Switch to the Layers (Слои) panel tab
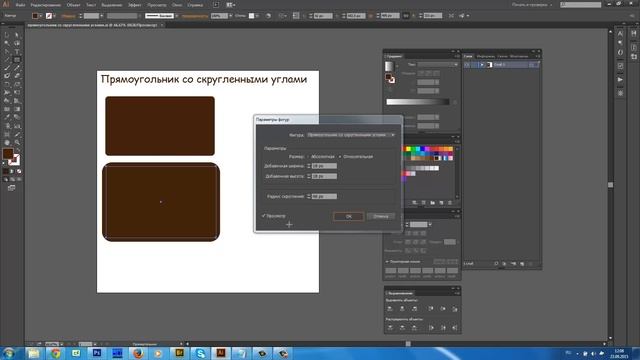 [x=468, y=56]
